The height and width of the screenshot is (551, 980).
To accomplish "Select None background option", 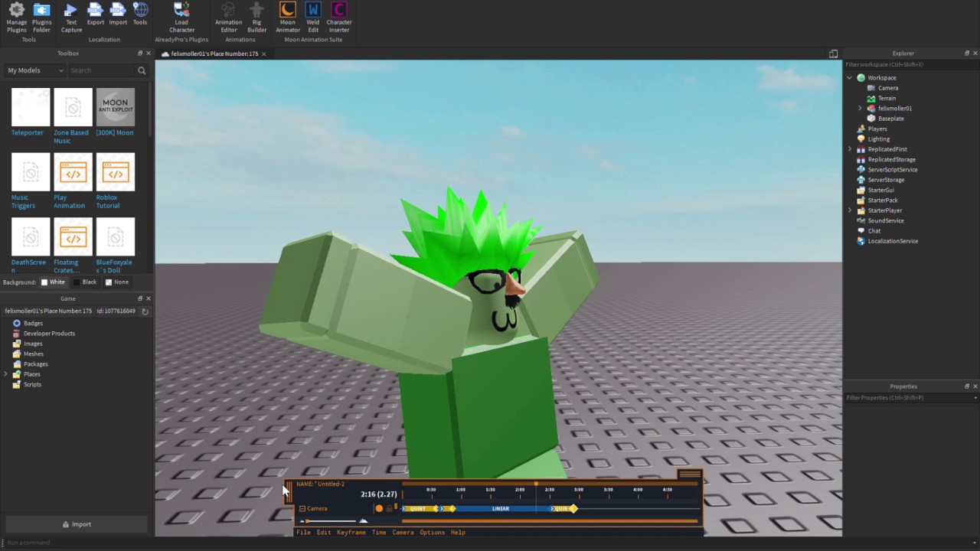I will [116, 282].
